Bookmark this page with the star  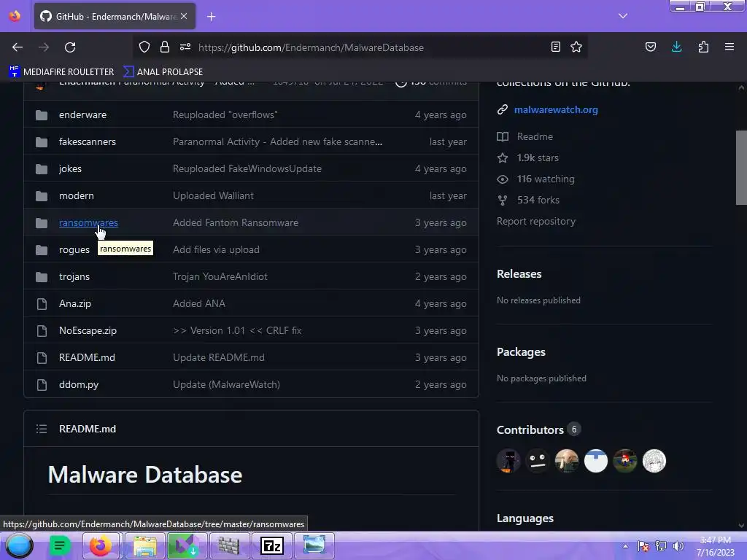point(576,47)
